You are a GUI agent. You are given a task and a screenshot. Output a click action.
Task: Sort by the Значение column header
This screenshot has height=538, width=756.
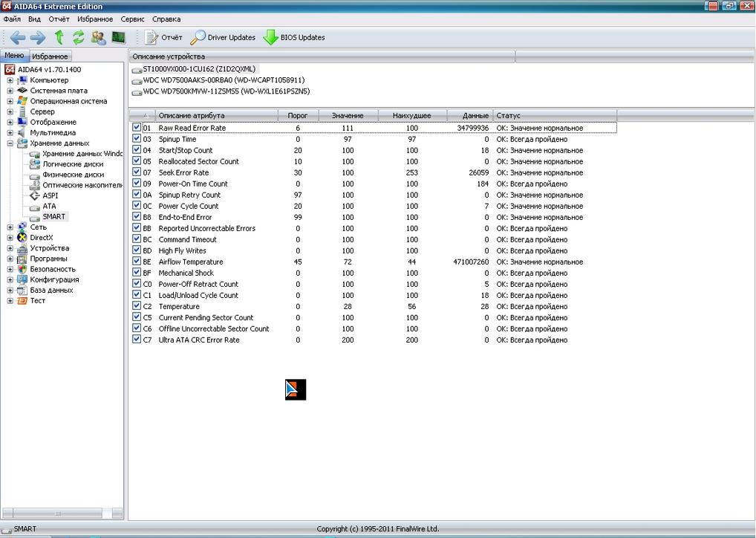click(x=348, y=116)
